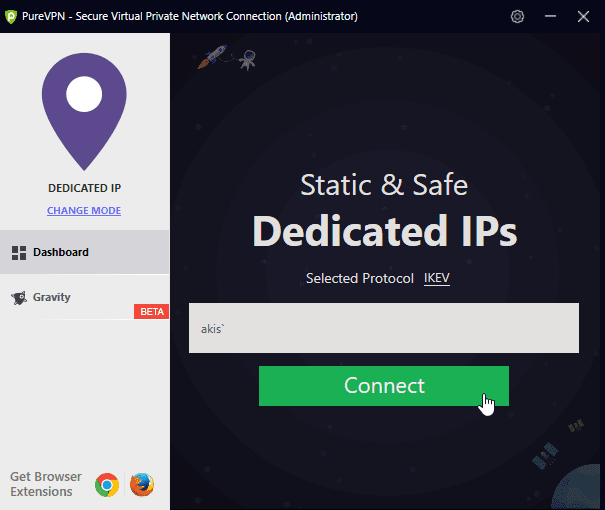Click the Gravity sidebar icon
This screenshot has width=605, height=510.
click(19, 297)
